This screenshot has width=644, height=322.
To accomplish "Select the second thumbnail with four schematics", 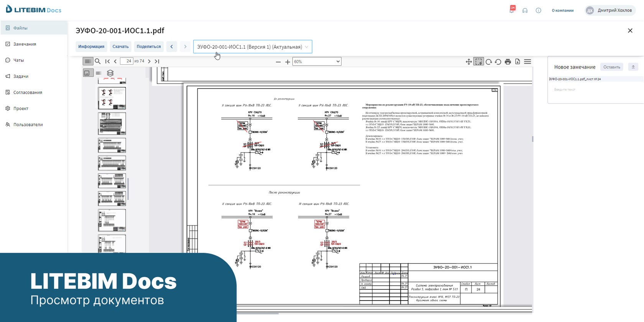I will tap(112, 98).
